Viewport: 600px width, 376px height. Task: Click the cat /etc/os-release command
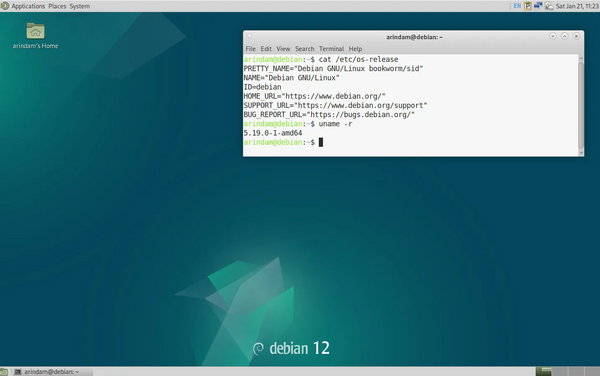pos(359,59)
